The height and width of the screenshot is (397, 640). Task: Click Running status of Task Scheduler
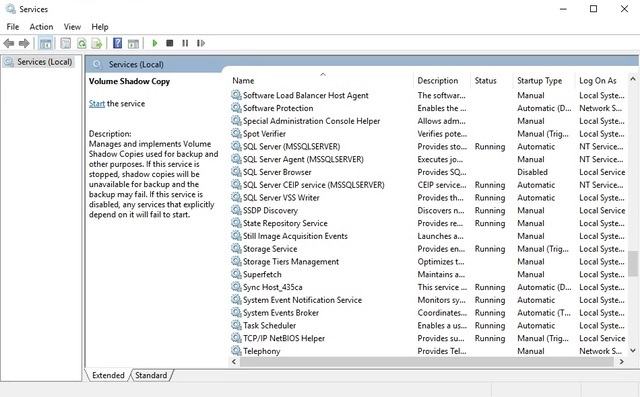point(490,326)
